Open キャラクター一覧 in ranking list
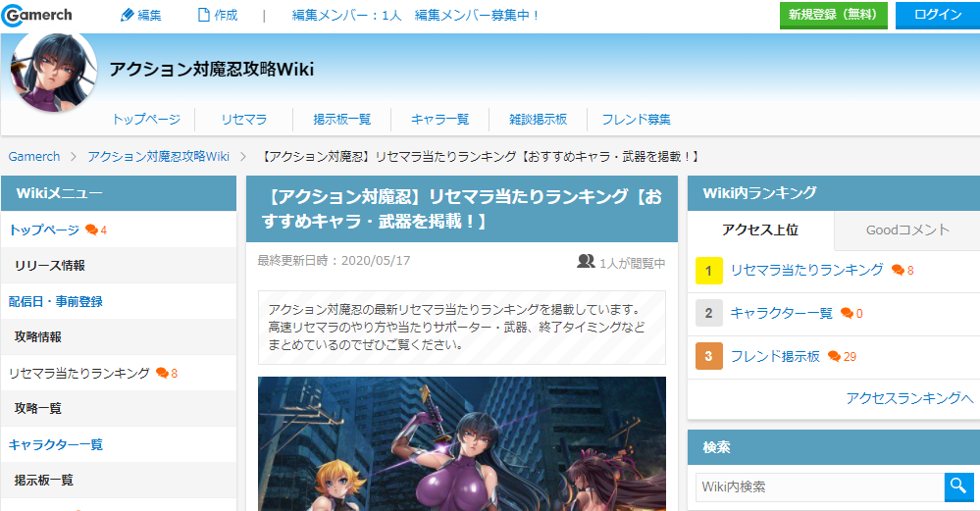 point(781,313)
